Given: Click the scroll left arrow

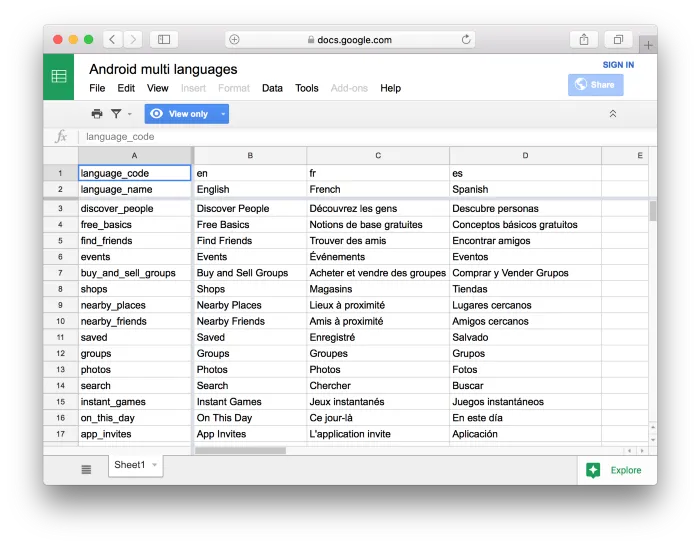Looking at the screenshot, I should tap(629, 451).
